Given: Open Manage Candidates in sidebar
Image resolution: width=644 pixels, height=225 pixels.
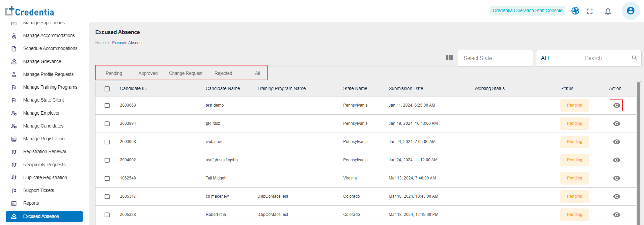Looking at the screenshot, I should click(x=43, y=126).
